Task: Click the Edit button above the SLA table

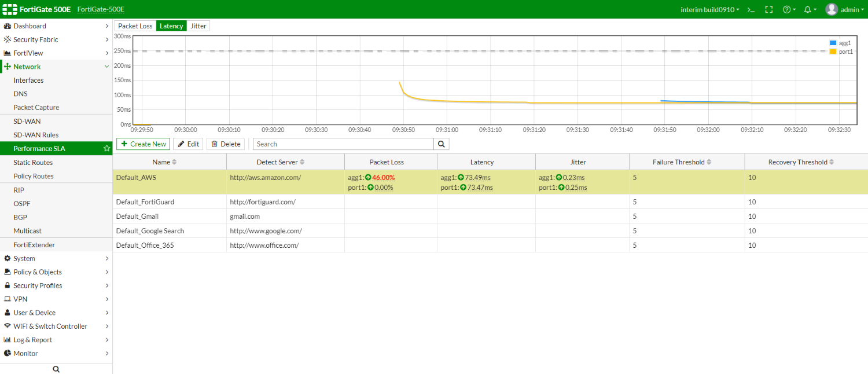Action: coord(187,144)
